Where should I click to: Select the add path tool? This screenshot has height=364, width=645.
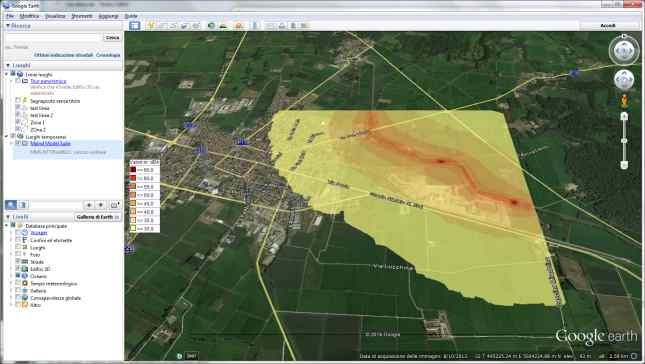pos(173,26)
